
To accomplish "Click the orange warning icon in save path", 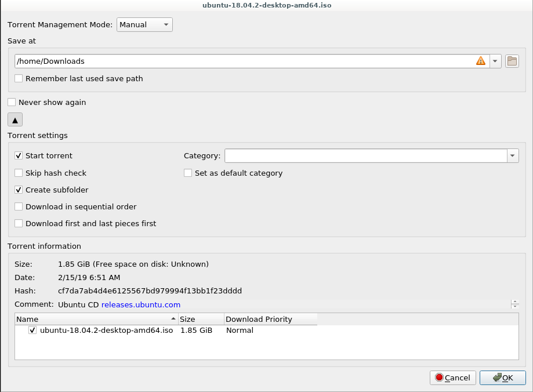I will point(480,61).
